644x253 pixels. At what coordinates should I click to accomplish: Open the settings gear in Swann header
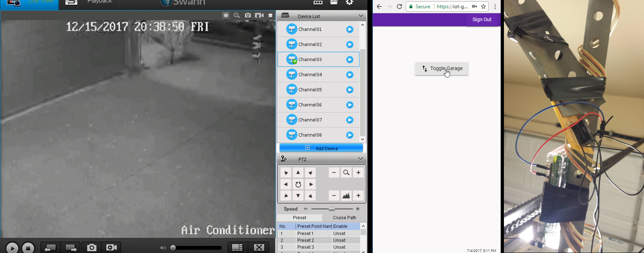point(349,3)
